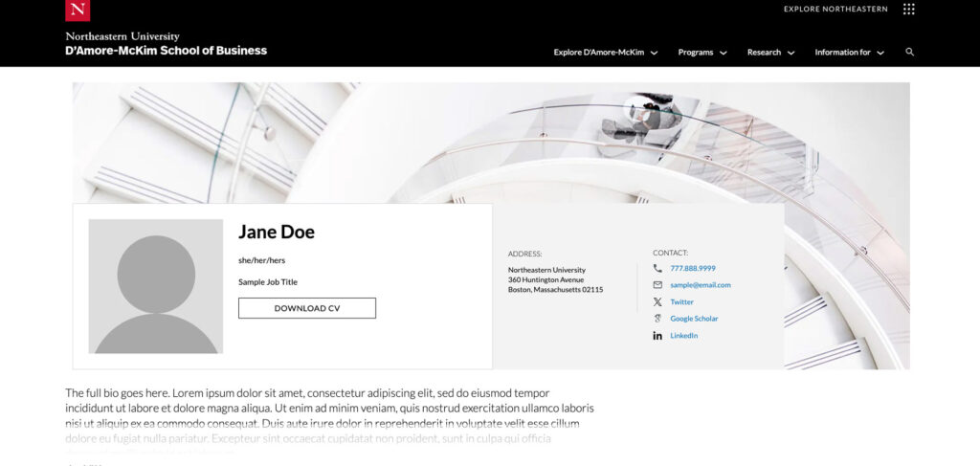980x466 pixels.
Task: Click the red Northeastern N logo
Action: click(x=78, y=11)
